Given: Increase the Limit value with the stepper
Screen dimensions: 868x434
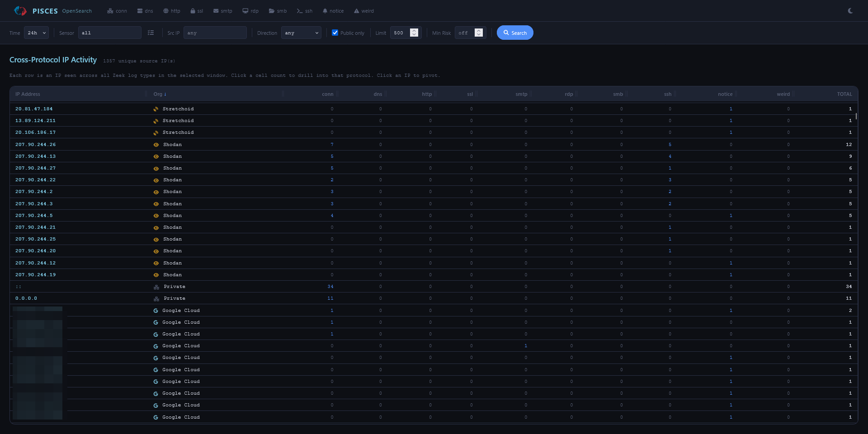Looking at the screenshot, I should point(413,31).
